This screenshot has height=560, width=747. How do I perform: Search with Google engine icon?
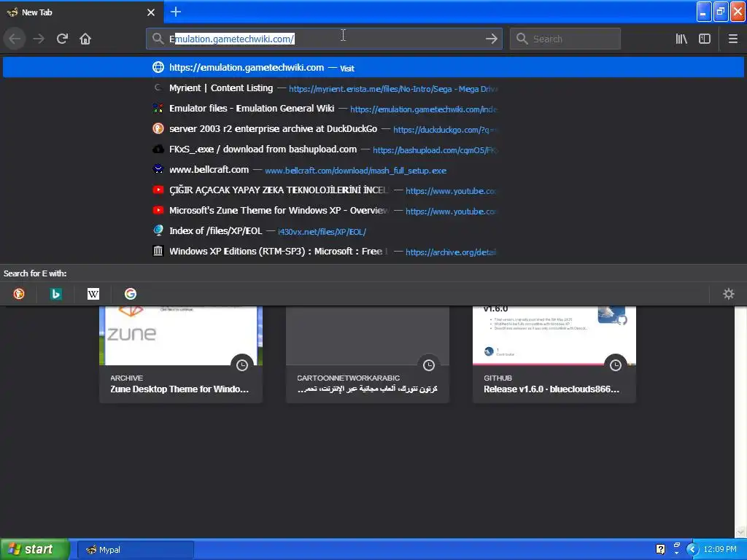coord(131,294)
